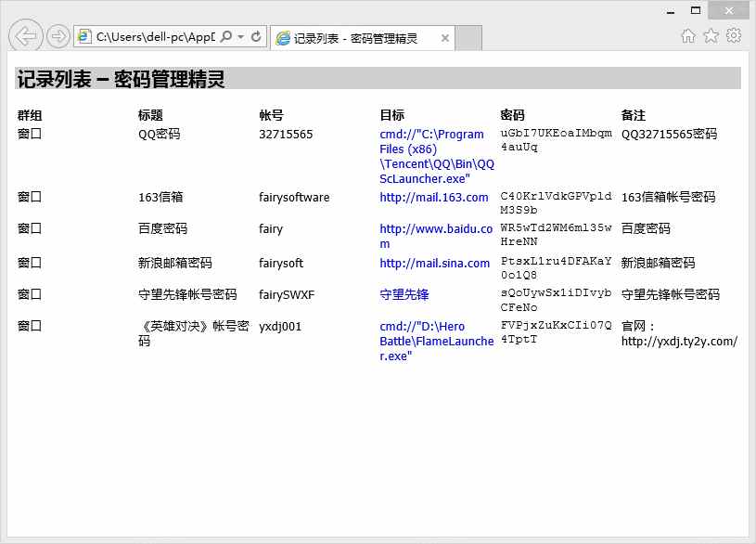Screen dimensions: 756x544
Task: Click the search magnifier in address bar
Action: [x=225, y=37]
